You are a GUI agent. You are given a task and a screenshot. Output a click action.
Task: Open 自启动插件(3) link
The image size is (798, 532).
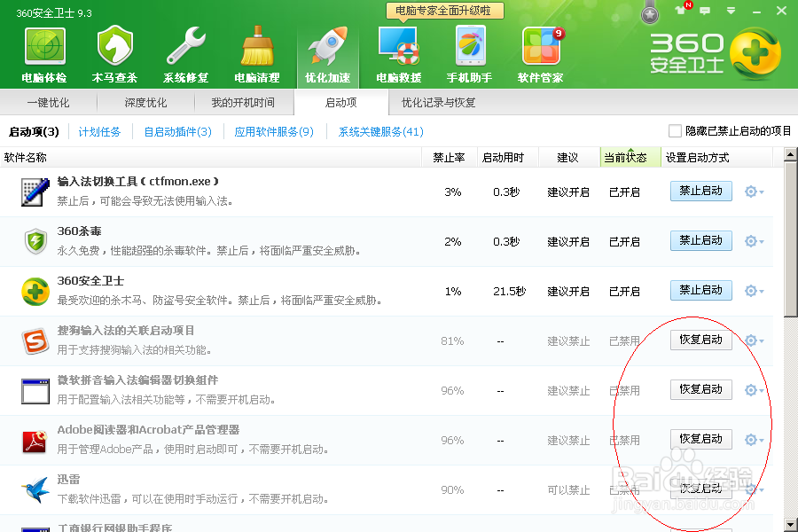tap(177, 132)
